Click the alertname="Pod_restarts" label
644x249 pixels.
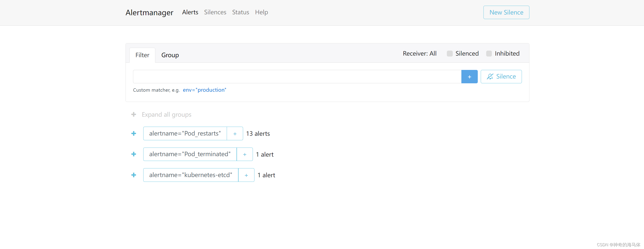pyautogui.click(x=185, y=133)
